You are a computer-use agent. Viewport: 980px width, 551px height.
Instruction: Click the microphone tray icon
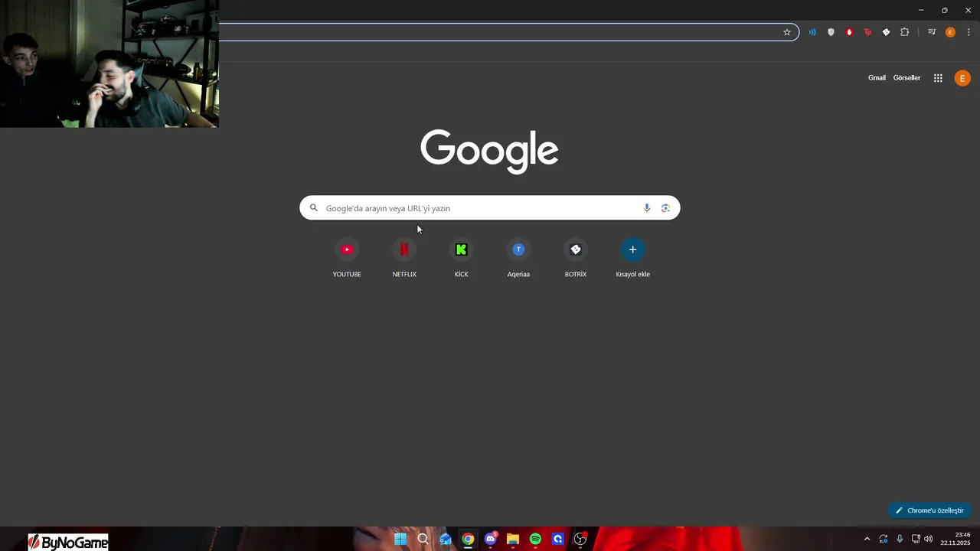pos(900,540)
